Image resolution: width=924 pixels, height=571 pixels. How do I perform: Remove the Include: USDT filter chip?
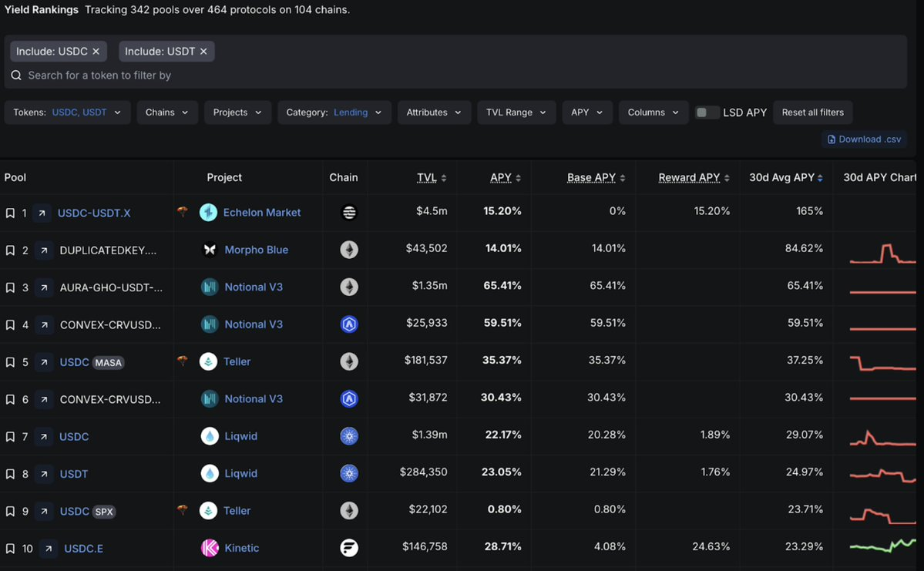[203, 52]
